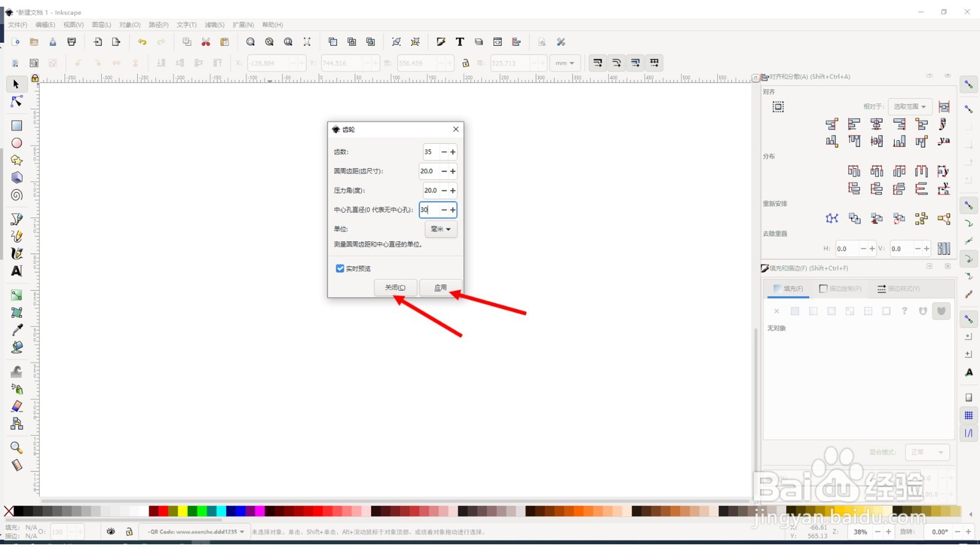Pick the red swatch from palette

click(163, 511)
